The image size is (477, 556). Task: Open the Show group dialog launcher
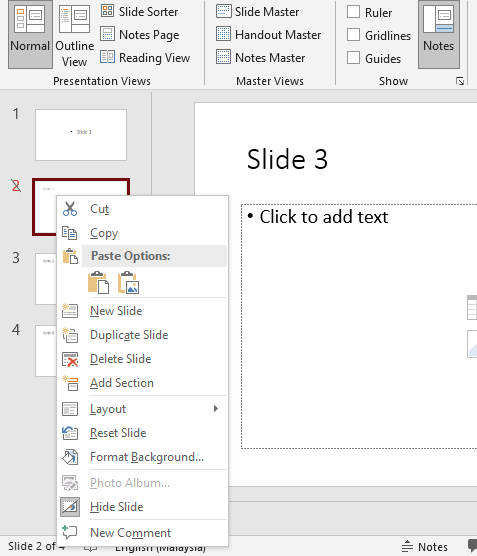(x=460, y=81)
